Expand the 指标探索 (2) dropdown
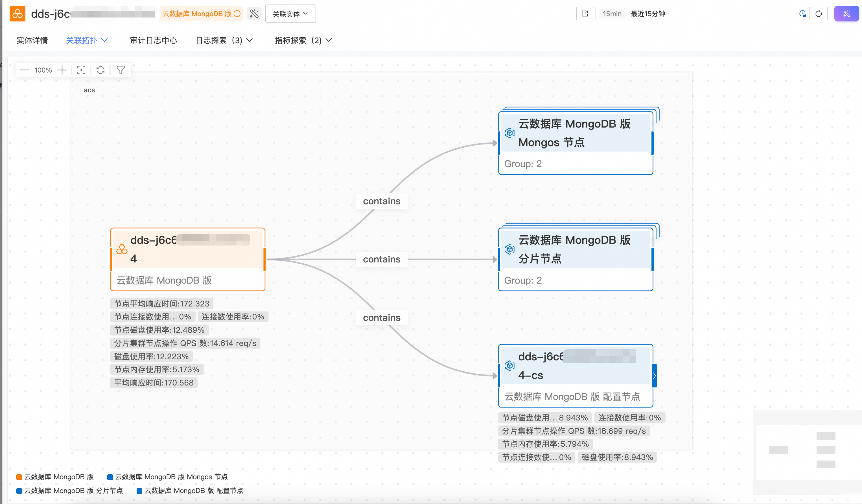Screen dimensions: 862x504 pos(303,40)
